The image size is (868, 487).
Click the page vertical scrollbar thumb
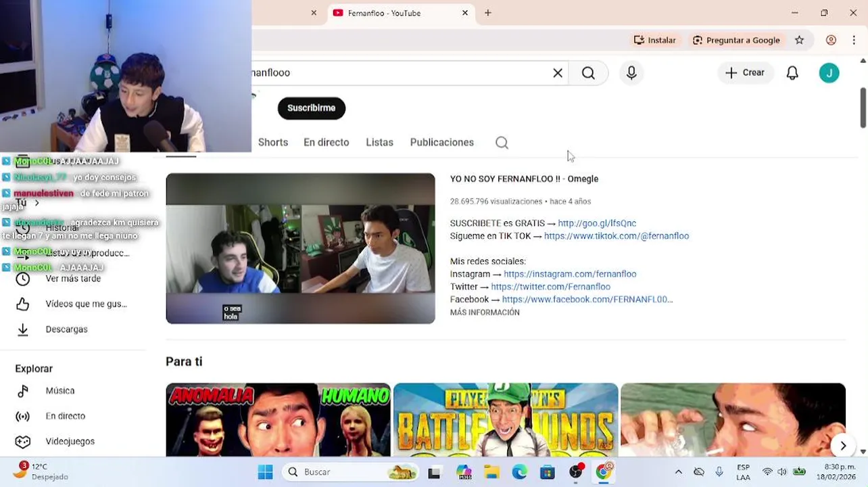coord(863,107)
